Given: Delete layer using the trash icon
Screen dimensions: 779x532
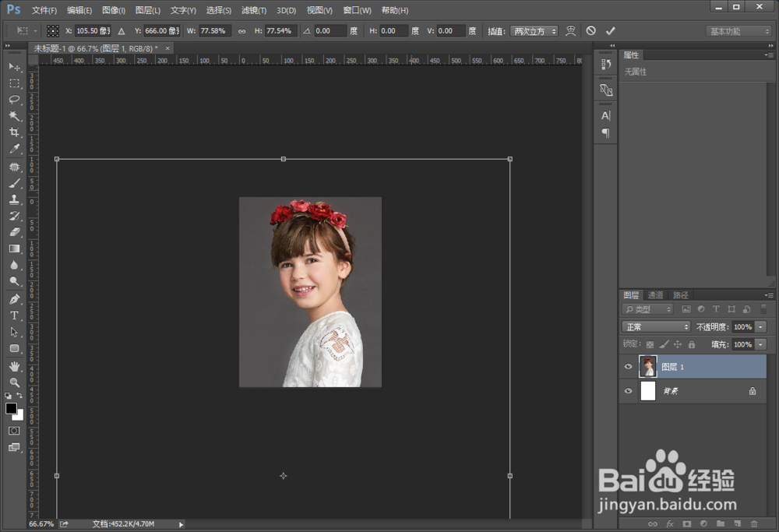Looking at the screenshot, I should 754,524.
